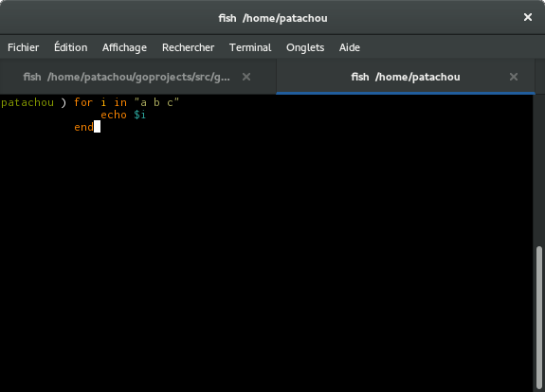
Task: Click the "for" keyword in the command
Action: (x=83, y=102)
